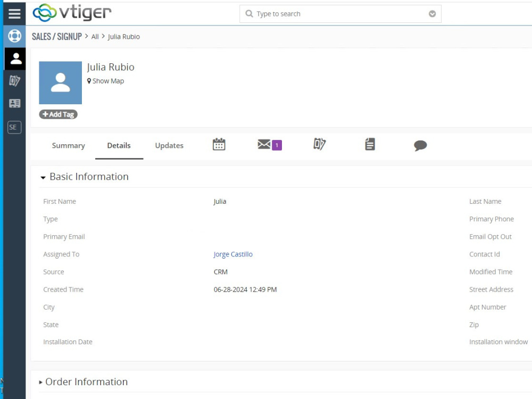The height and width of the screenshot is (399, 532).
Task: Go to SALES / SIGNUP breadcrumb
Action: pyautogui.click(x=57, y=37)
